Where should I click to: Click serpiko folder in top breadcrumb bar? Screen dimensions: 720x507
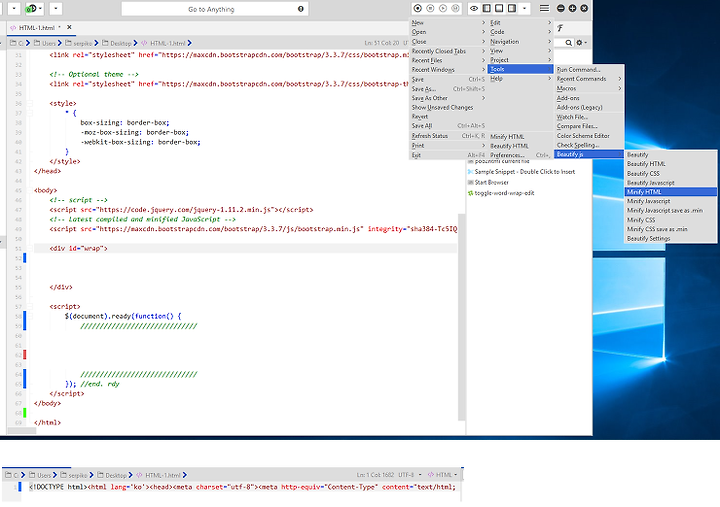click(79, 43)
